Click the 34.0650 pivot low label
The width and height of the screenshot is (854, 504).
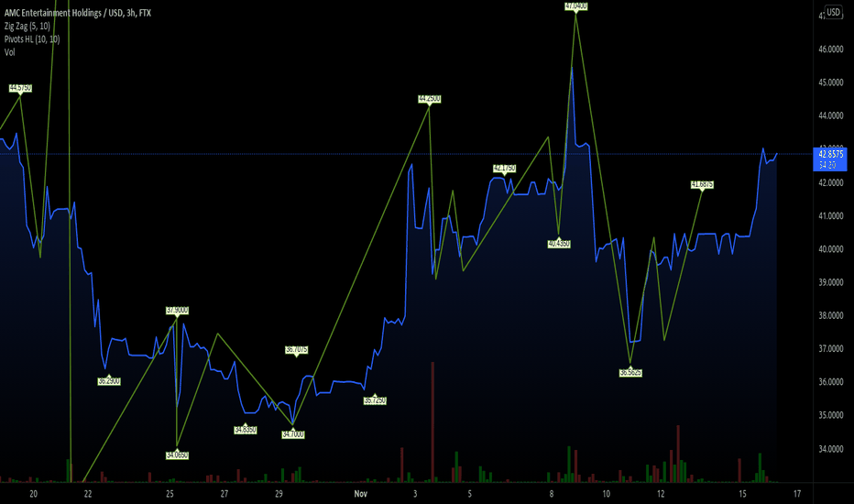(x=177, y=455)
